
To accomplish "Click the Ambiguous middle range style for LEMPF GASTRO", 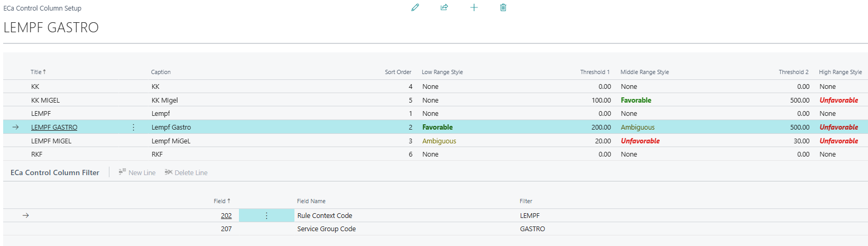I will click(x=638, y=127).
